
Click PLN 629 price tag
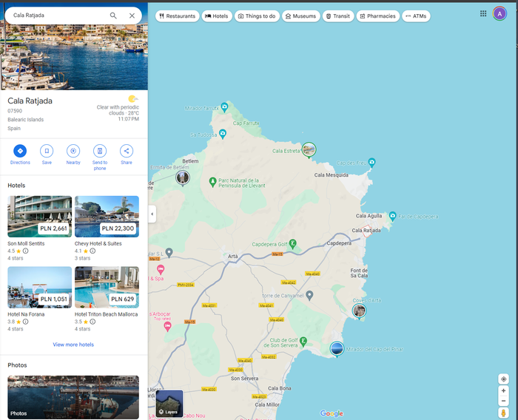[122, 299]
